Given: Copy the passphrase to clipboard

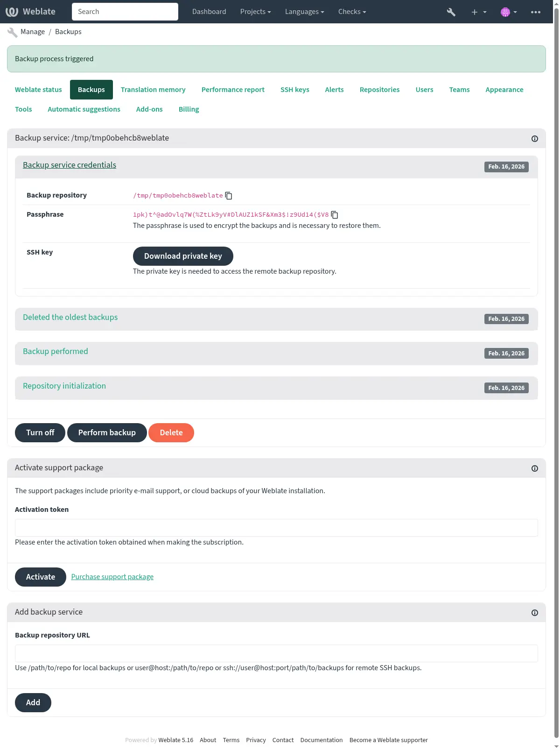Looking at the screenshot, I should pos(335,215).
